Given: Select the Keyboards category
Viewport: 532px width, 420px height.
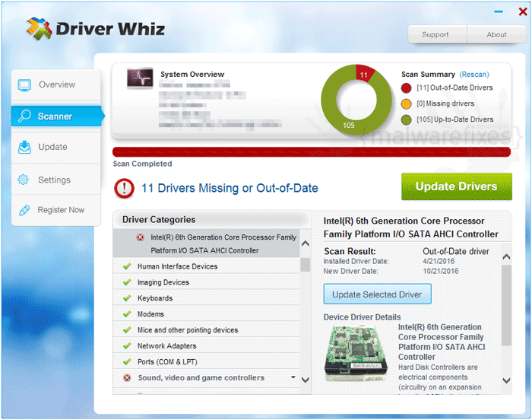Looking at the screenshot, I should 206,298.
